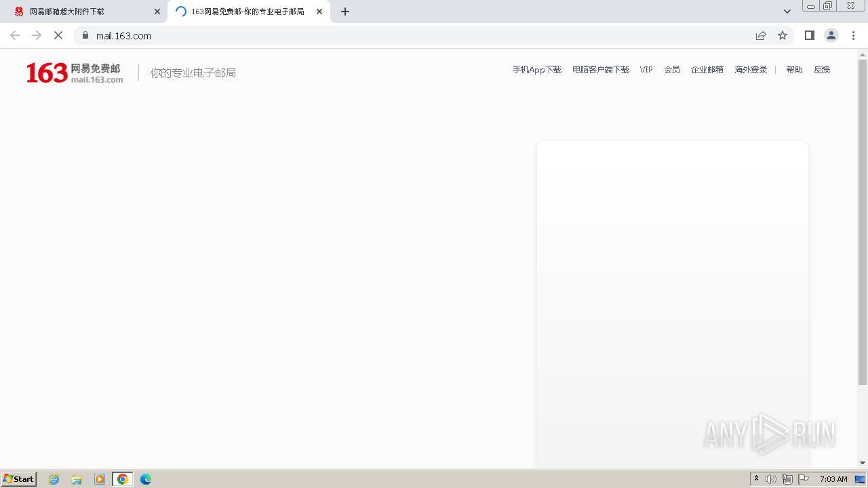Open the VIP link
868x488 pixels.
(x=646, y=70)
